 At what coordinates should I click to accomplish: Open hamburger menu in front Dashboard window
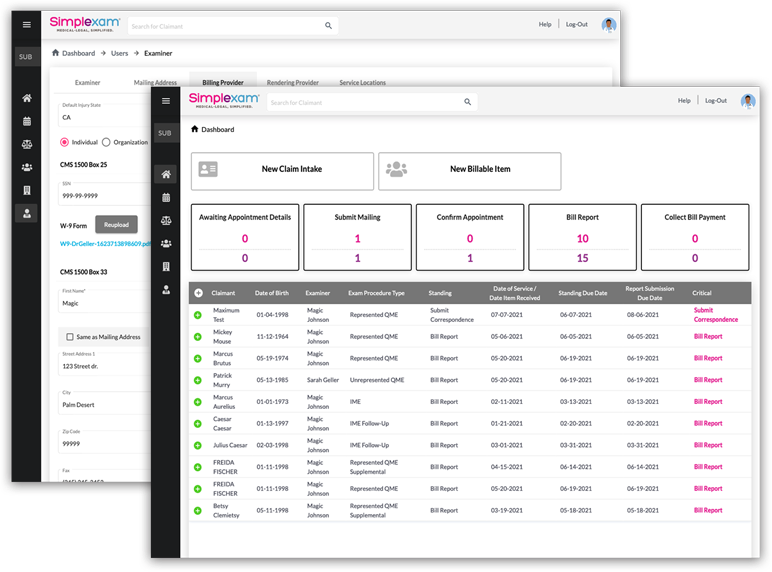click(166, 101)
